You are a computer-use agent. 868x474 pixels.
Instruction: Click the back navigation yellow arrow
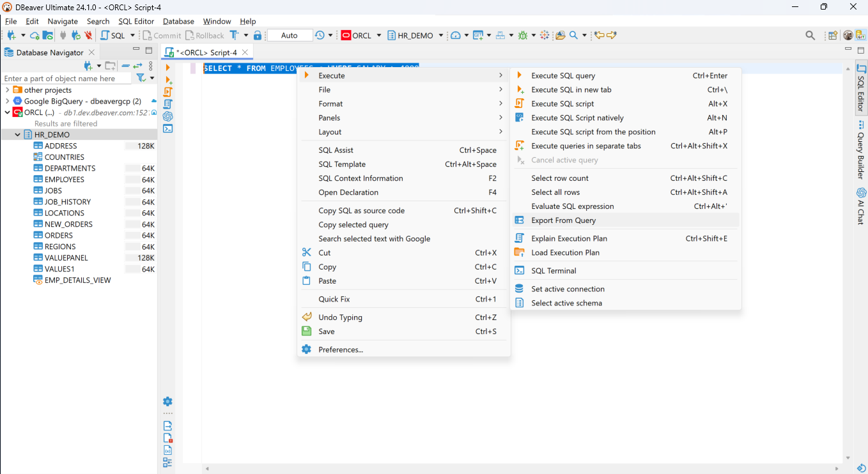pos(599,35)
